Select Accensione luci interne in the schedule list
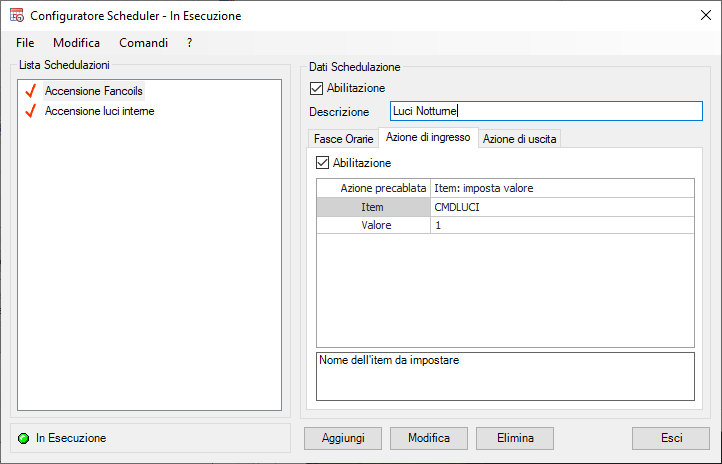Screen dimensions: 722x464 point(99,111)
